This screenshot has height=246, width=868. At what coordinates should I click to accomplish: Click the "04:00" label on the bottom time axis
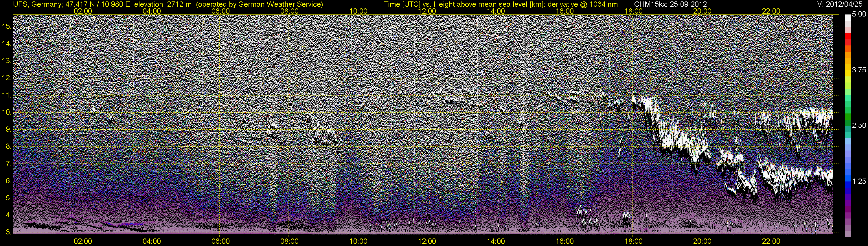pos(152,241)
